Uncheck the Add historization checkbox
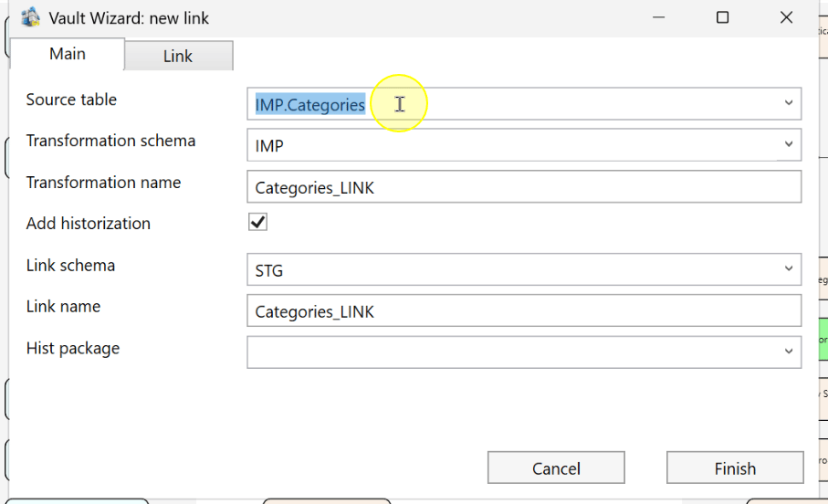The width and height of the screenshot is (828, 504). 257,222
